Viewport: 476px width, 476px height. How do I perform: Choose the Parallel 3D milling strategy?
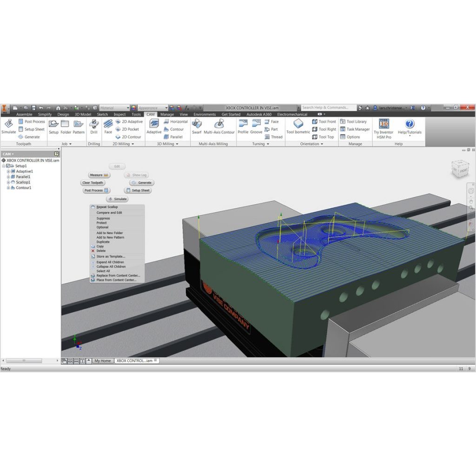pyautogui.click(x=173, y=137)
